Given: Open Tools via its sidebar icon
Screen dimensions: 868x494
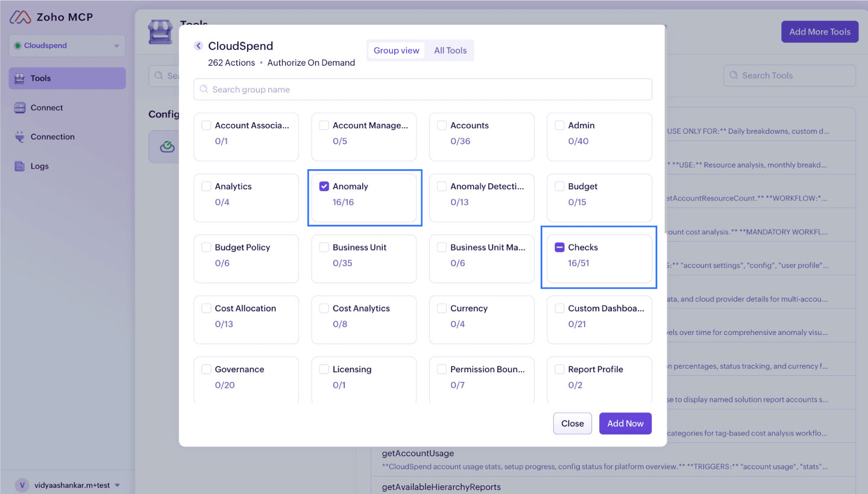Looking at the screenshot, I should click(20, 78).
